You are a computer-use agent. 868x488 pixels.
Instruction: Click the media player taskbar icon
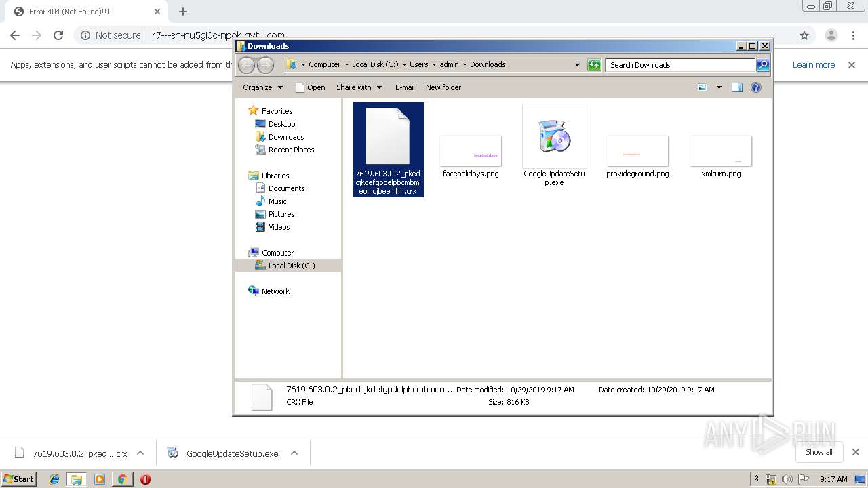(x=100, y=479)
